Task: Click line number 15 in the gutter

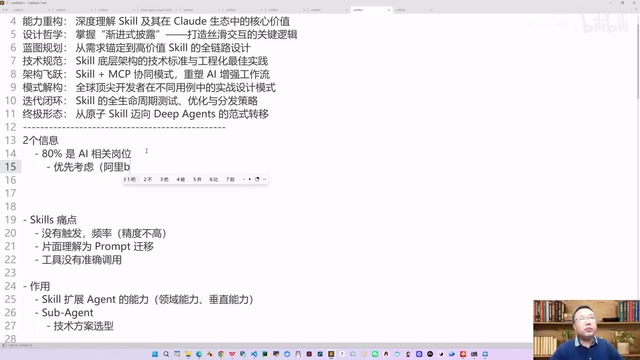Action: click(x=11, y=167)
